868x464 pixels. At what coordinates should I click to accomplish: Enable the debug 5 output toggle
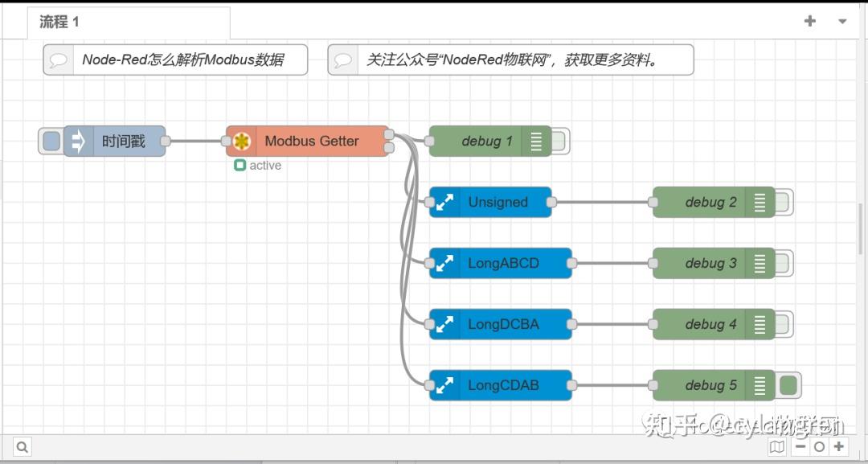point(788,385)
